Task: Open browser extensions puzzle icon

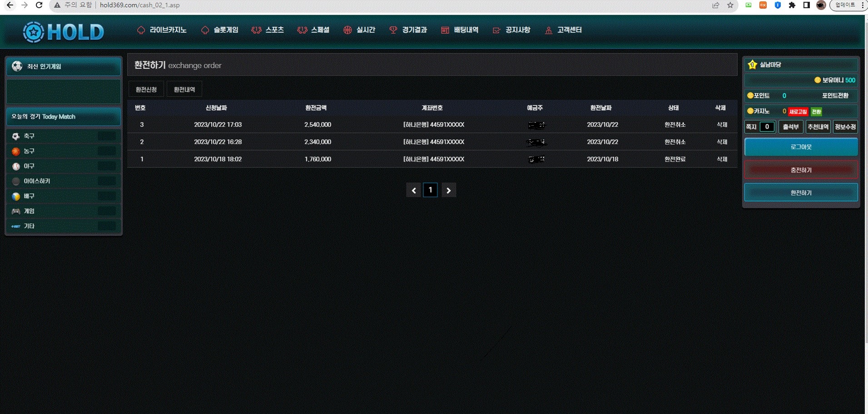Action: pyautogui.click(x=792, y=5)
